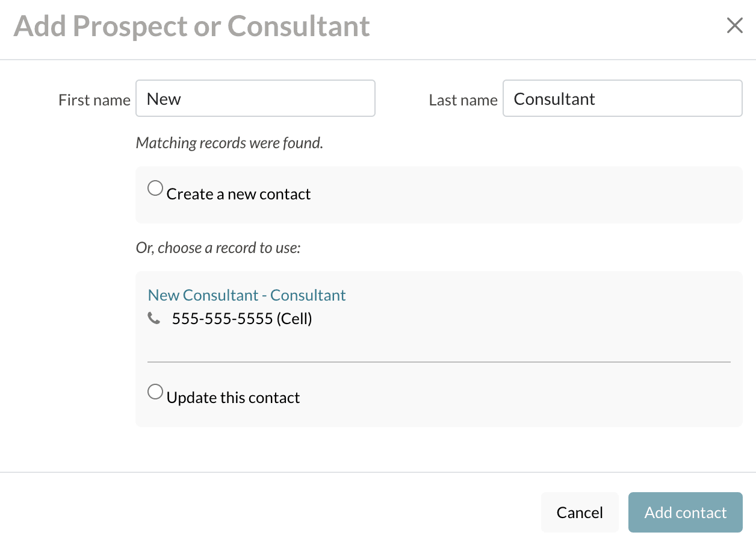Open the New Consultant - Consultant record link
The height and width of the screenshot is (547, 756).
coord(247,295)
